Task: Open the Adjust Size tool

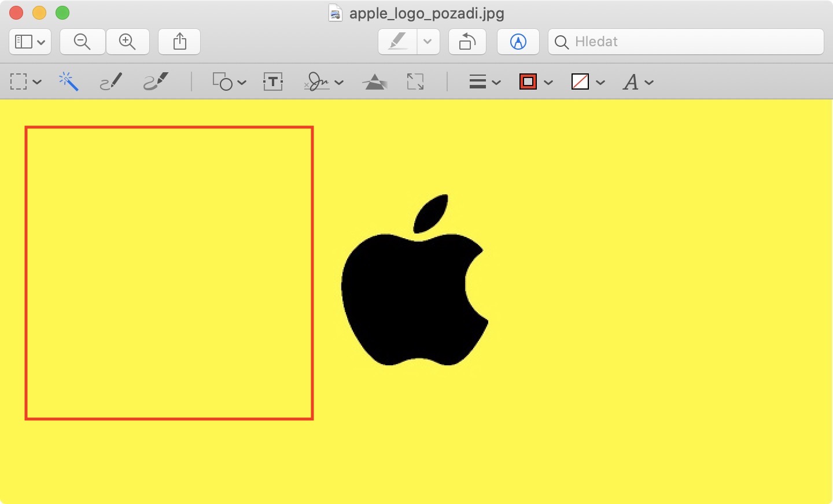Action: tap(415, 82)
